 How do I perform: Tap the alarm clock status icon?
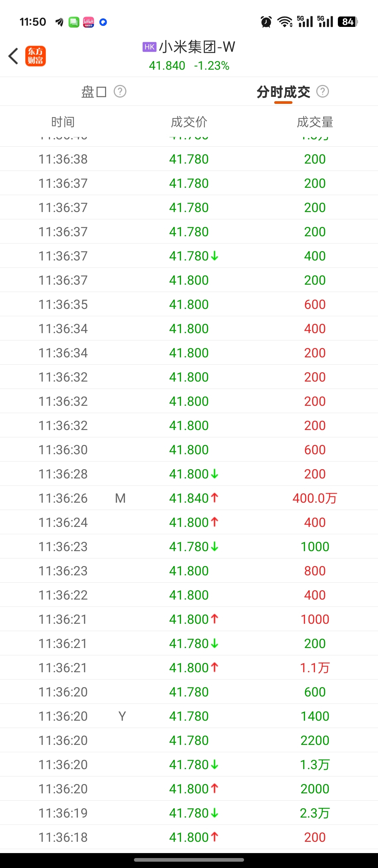pyautogui.click(x=266, y=22)
